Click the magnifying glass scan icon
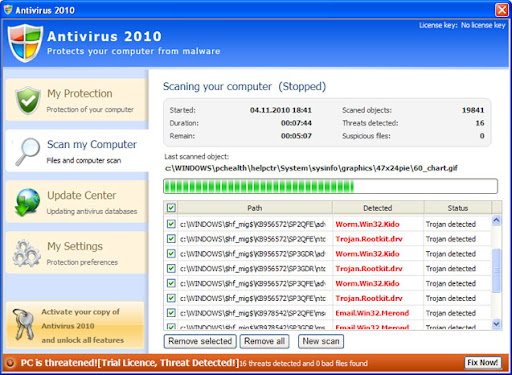Viewport: 512px width, 375px height. click(x=28, y=152)
